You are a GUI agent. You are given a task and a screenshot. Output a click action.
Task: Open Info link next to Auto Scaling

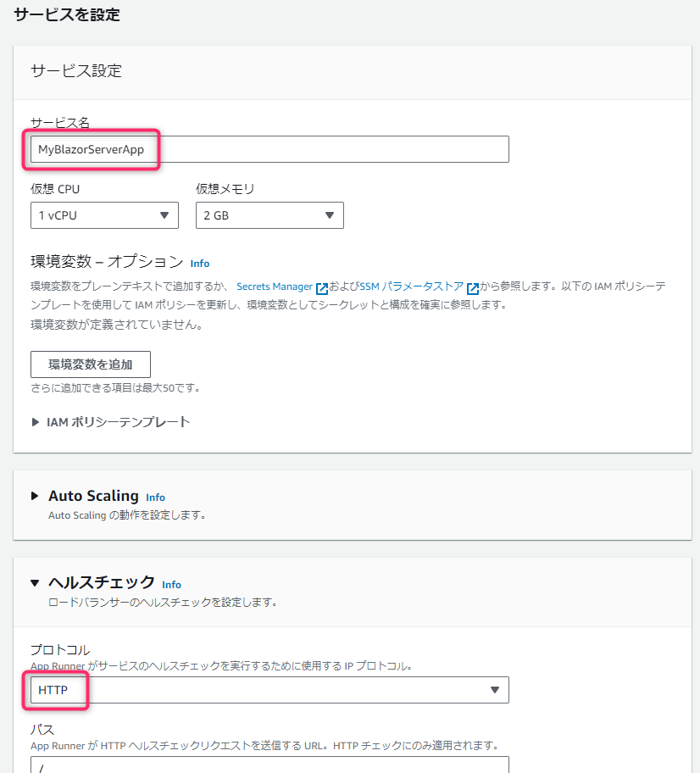pos(155,498)
